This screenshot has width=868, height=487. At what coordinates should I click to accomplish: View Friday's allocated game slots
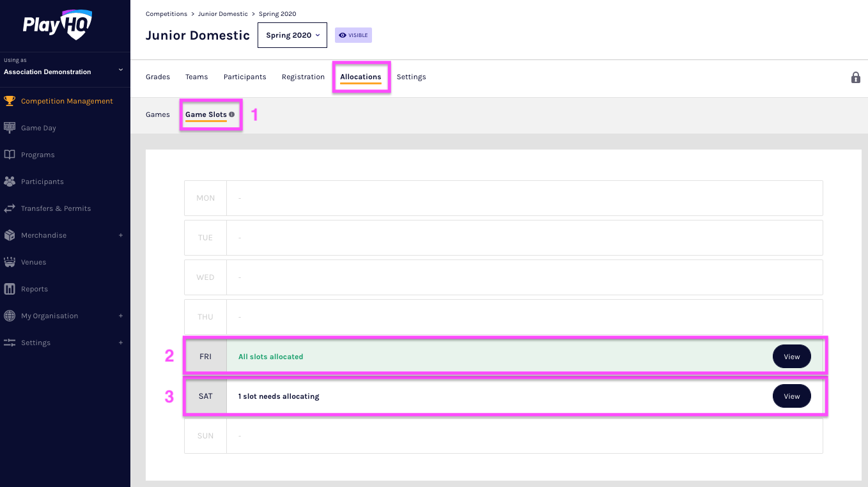[x=791, y=357]
